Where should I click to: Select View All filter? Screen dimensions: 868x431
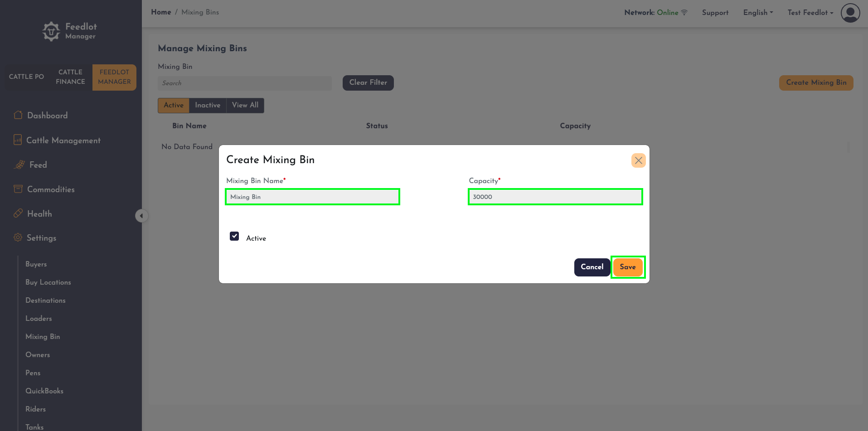245,105
